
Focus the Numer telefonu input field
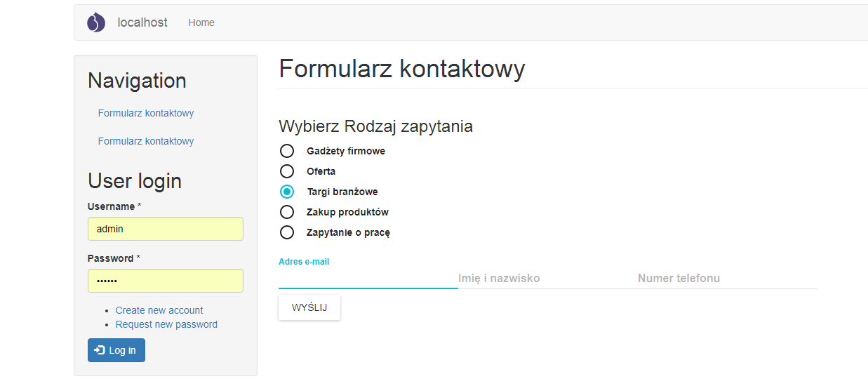pyautogui.click(x=728, y=279)
